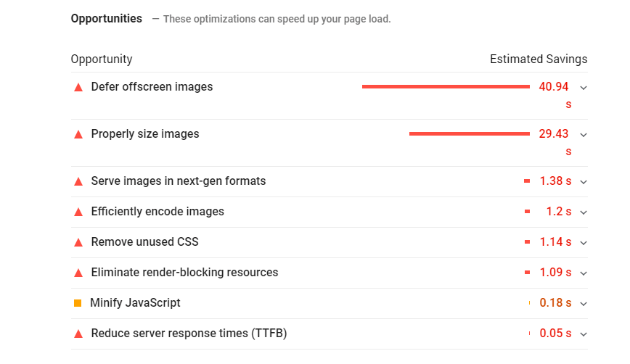Expand the Efficiently encode images chevron

pos(584,212)
